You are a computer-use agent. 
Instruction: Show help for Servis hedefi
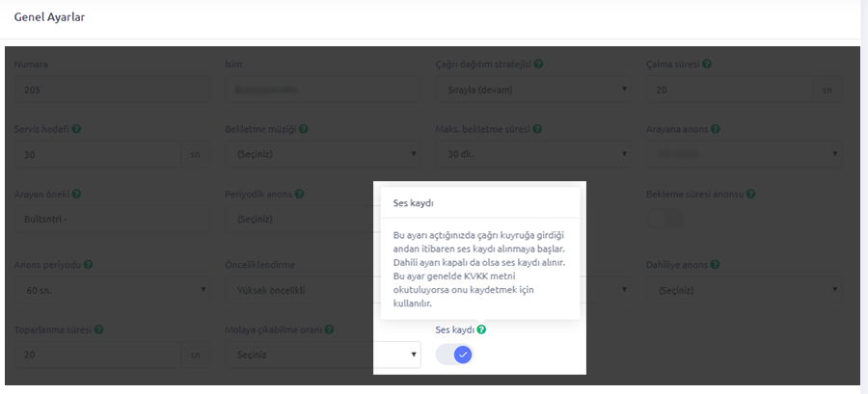coord(76,128)
